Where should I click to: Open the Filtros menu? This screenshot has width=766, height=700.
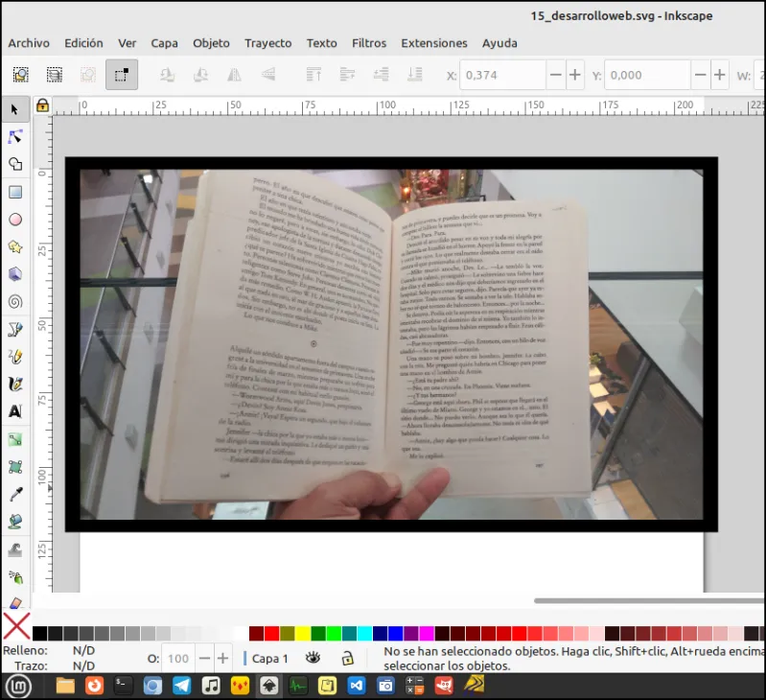(x=369, y=43)
